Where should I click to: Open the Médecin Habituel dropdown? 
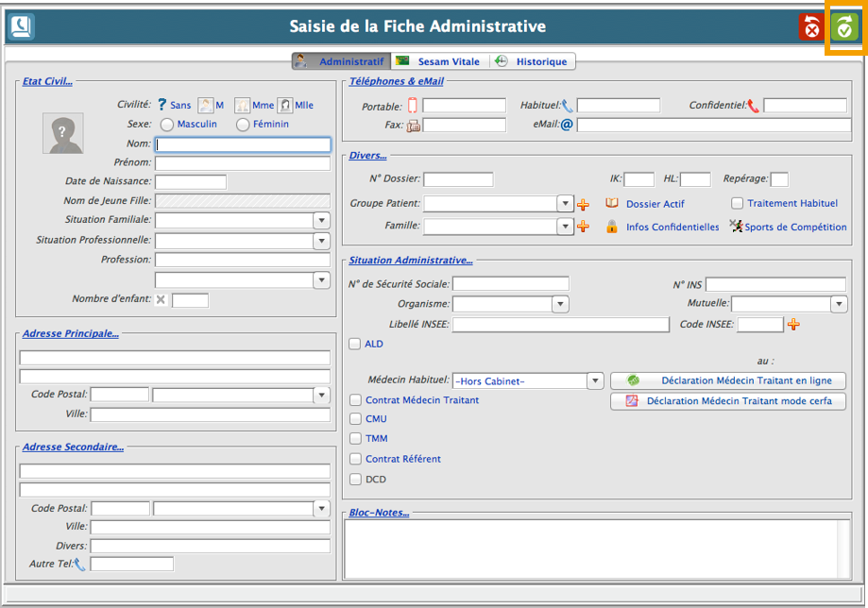[x=595, y=380]
